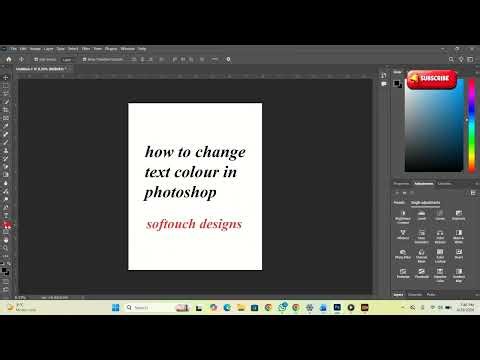Screen dimensions: 480x360
Task: Click the "how to change" text on canvas
Action: (195, 152)
